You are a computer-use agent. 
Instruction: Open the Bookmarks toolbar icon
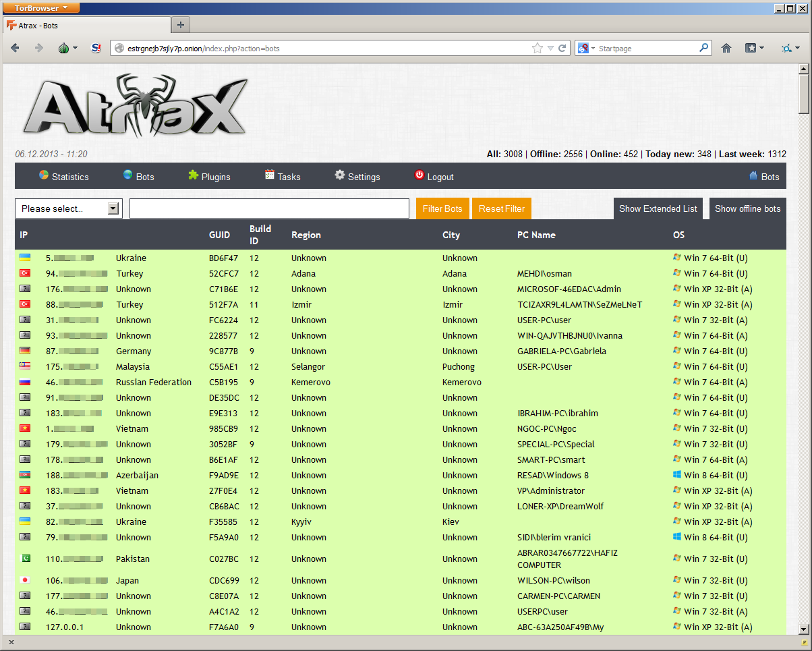pos(751,48)
